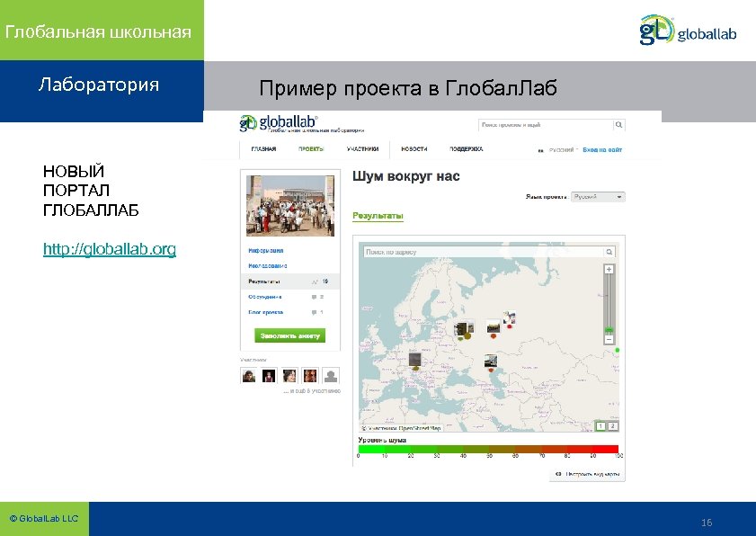756x536 pixels.
Task: Open the Русский site language dropdown
Action: [x=563, y=150]
